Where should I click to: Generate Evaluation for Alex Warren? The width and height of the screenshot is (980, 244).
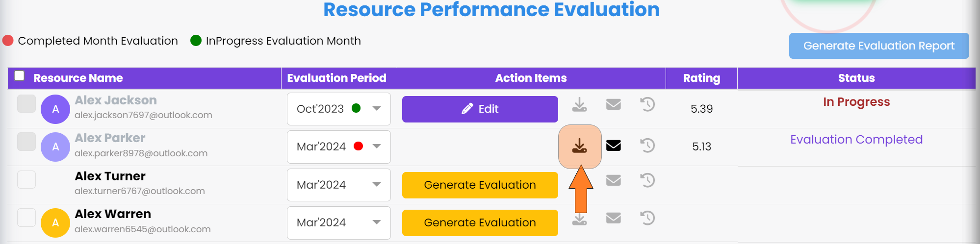click(x=480, y=222)
